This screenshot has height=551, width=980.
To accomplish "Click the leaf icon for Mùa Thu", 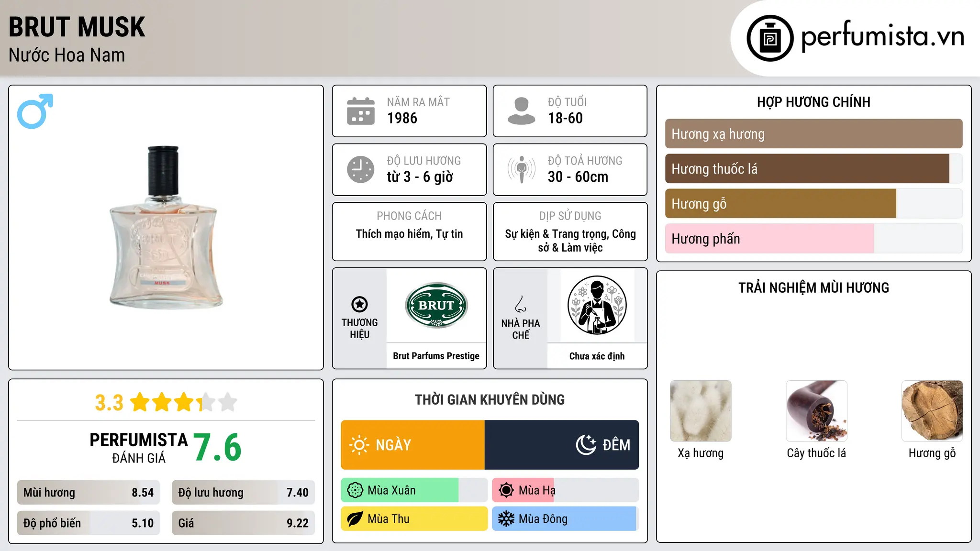I will tap(355, 519).
